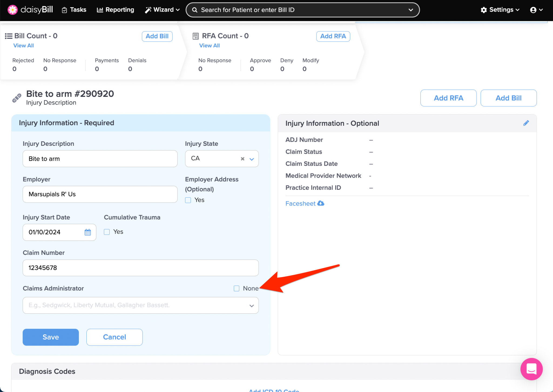Enable the Cumulative Trauma Yes checkbox
Image resolution: width=553 pixels, height=392 pixels.
107,232
